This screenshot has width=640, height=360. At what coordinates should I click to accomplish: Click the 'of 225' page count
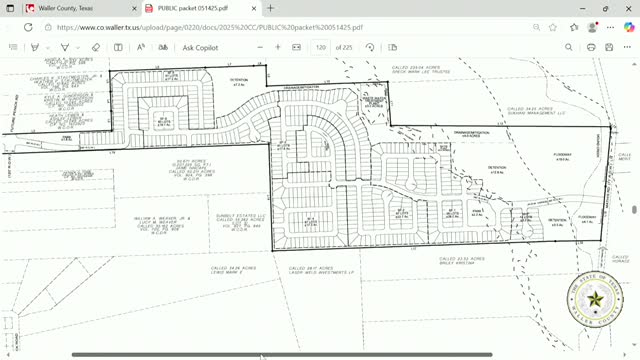[344, 48]
